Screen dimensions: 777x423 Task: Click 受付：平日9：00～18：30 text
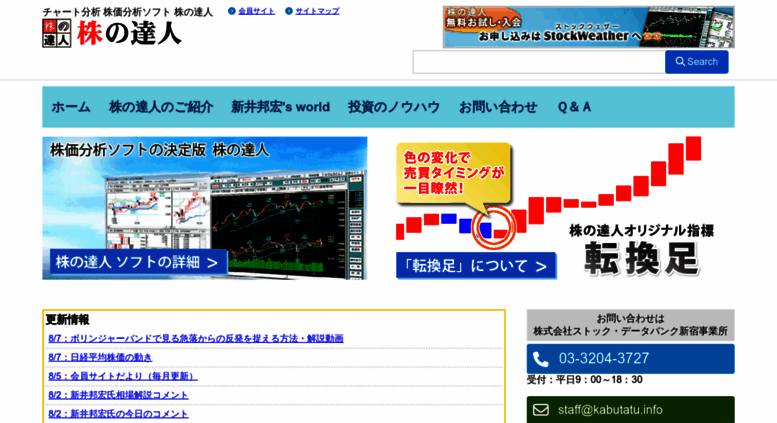tap(585, 380)
